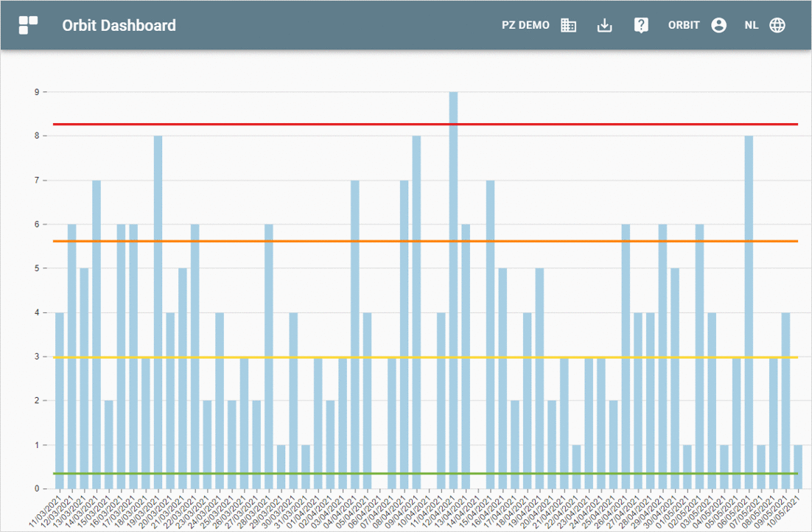The image size is (812, 532).
Task: Click the Orbit Dashboard title
Action: tap(119, 24)
